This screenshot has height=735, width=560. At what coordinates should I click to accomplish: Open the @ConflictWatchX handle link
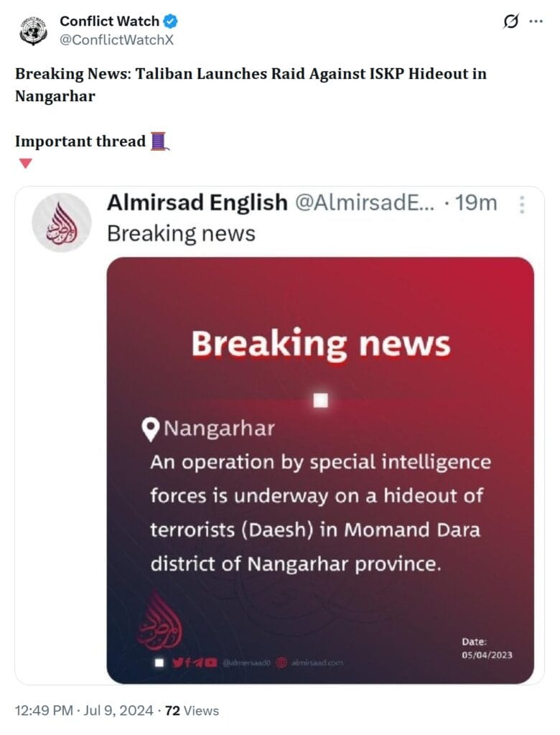116,40
